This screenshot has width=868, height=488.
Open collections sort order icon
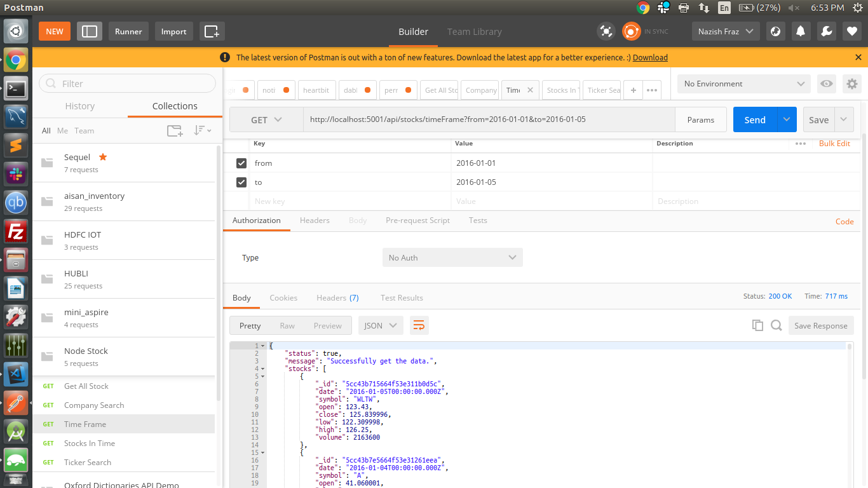tap(203, 130)
